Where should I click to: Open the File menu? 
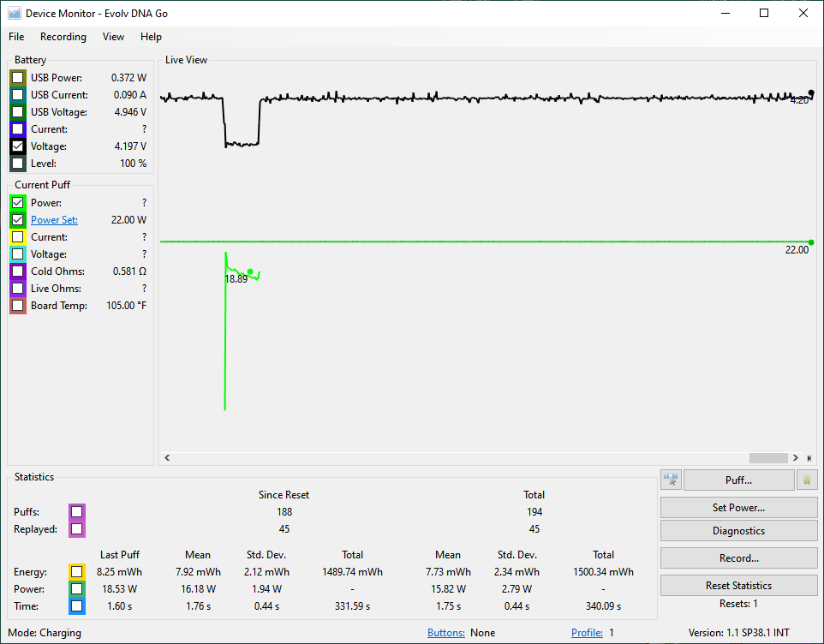click(16, 37)
